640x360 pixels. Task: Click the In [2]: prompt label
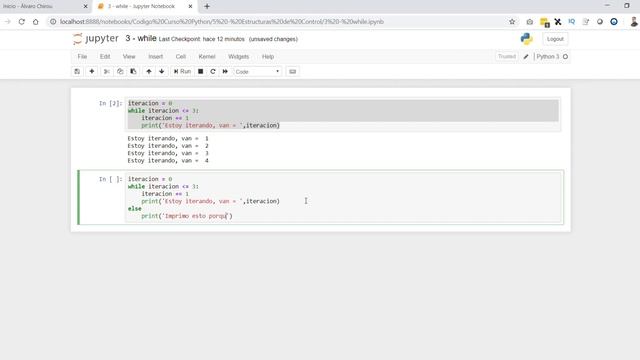110,103
